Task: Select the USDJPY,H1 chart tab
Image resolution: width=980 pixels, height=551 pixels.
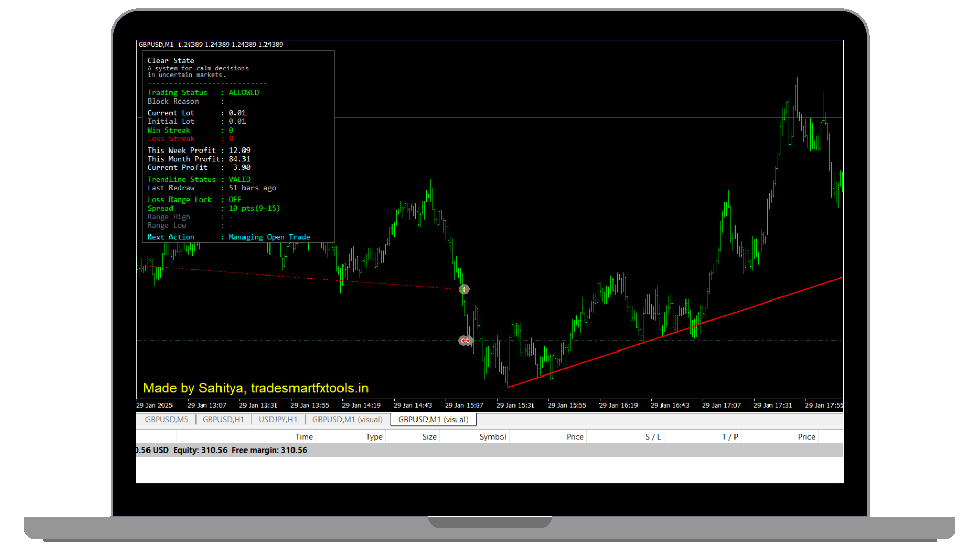Action: (278, 419)
